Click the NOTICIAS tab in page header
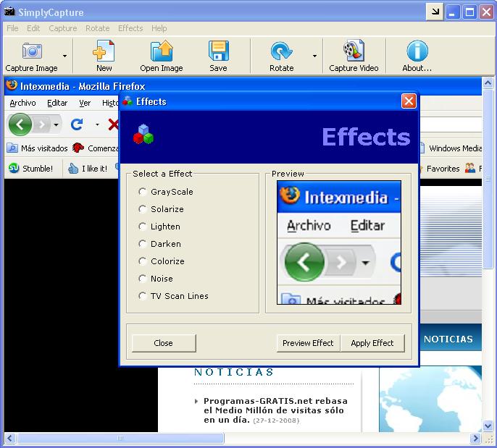497x448 pixels. [x=448, y=339]
